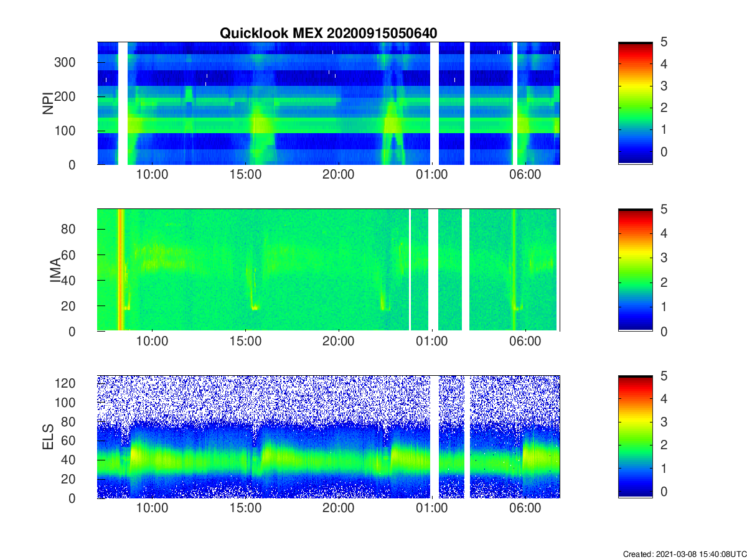This screenshot has height=560, width=747.
Task: Click the 15:00 time label under NPI panel
Action: point(245,175)
